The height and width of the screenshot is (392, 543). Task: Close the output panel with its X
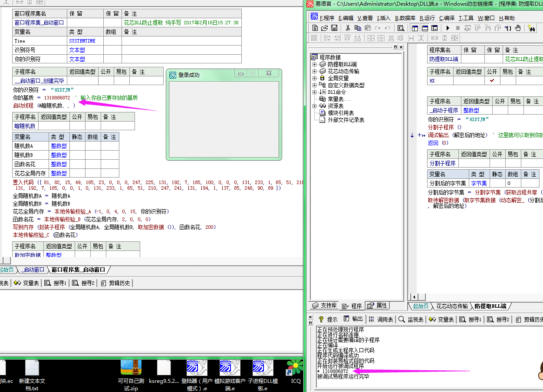pos(310,317)
